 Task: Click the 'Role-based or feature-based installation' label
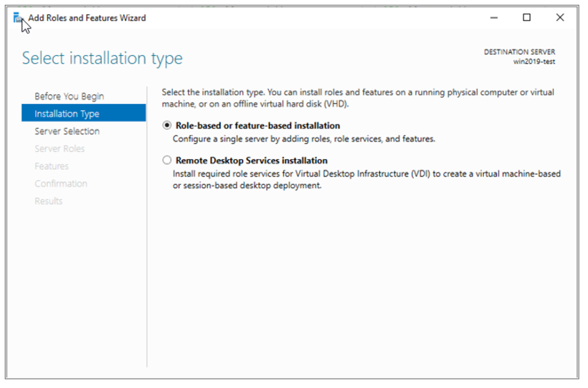click(257, 126)
